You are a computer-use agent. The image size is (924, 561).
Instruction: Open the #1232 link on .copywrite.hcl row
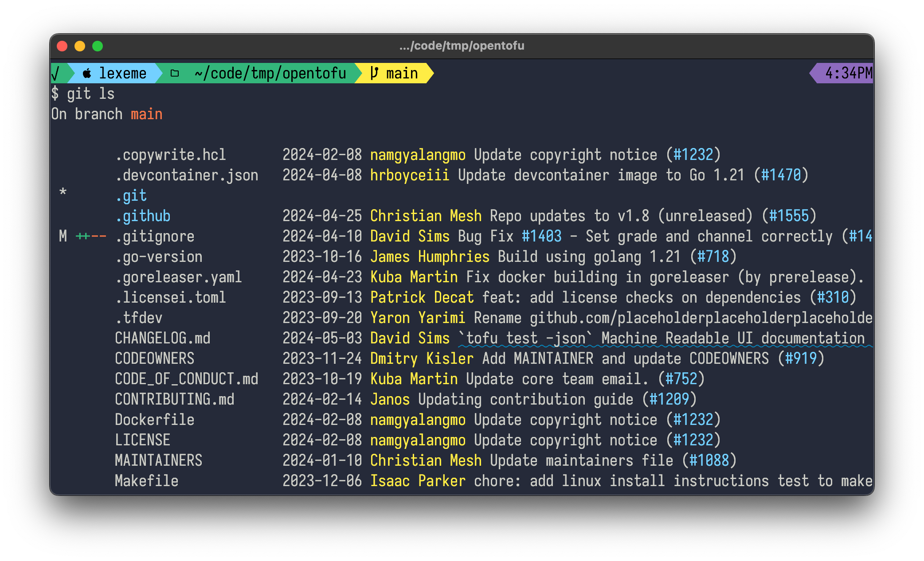click(693, 155)
